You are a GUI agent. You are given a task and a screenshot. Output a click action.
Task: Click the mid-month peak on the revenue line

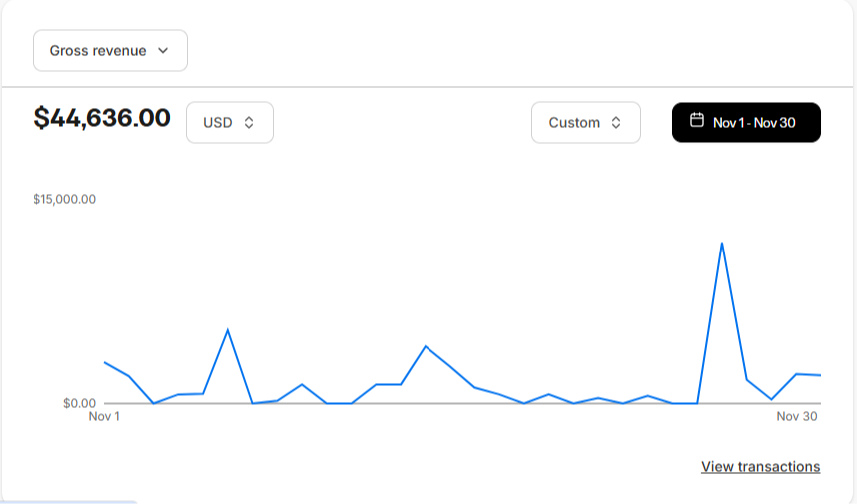[426, 346]
